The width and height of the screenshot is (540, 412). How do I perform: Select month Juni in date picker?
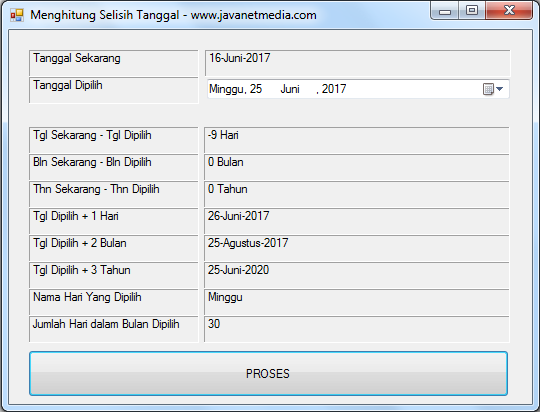290,89
